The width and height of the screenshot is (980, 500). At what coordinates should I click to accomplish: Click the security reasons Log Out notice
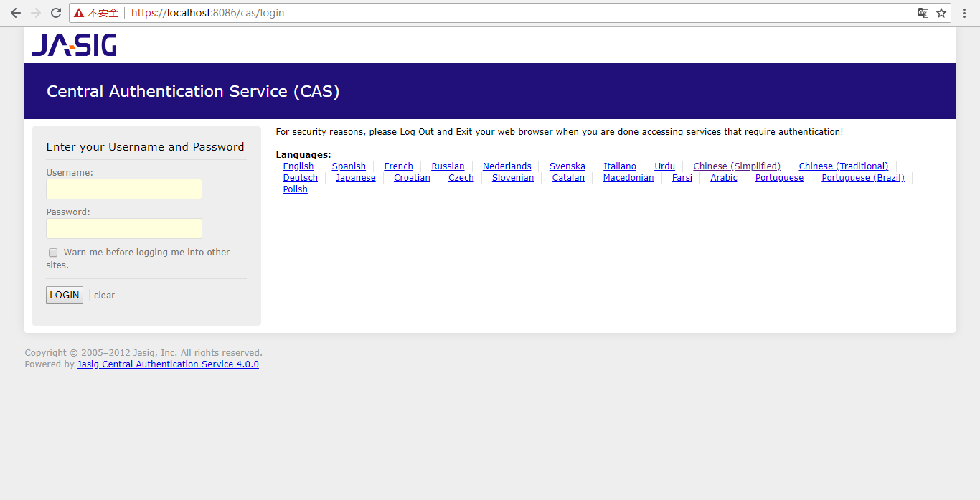(x=560, y=132)
